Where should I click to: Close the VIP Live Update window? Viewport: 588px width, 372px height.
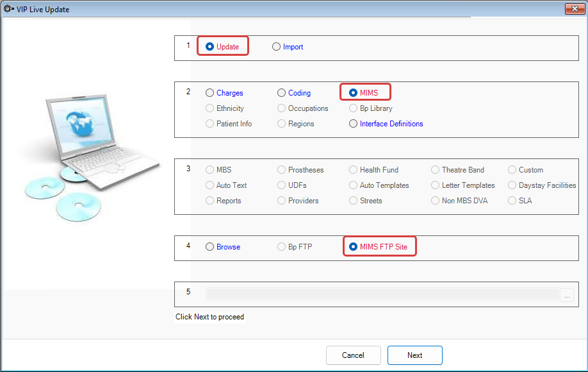575,8
